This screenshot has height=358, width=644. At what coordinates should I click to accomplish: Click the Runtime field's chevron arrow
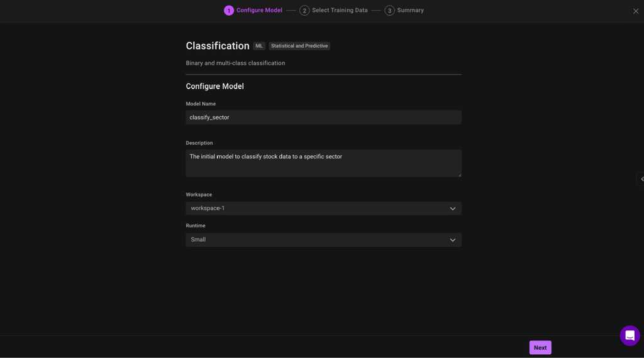(x=452, y=240)
